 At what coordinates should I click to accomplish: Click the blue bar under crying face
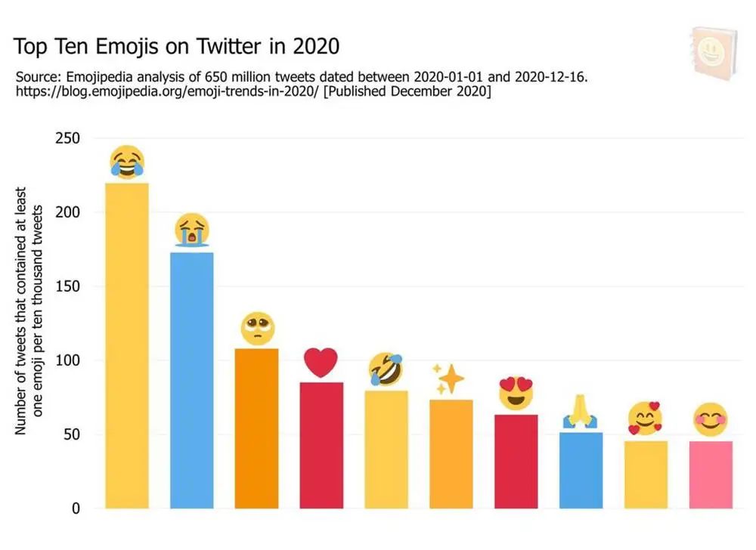pyautogui.click(x=192, y=380)
